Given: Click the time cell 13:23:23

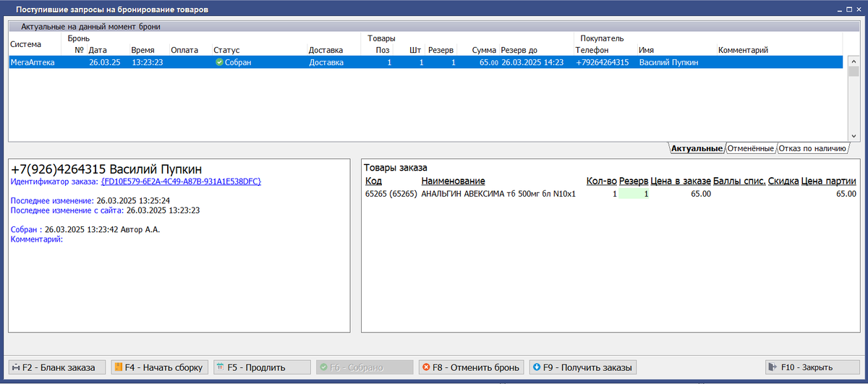Looking at the screenshot, I should (147, 63).
